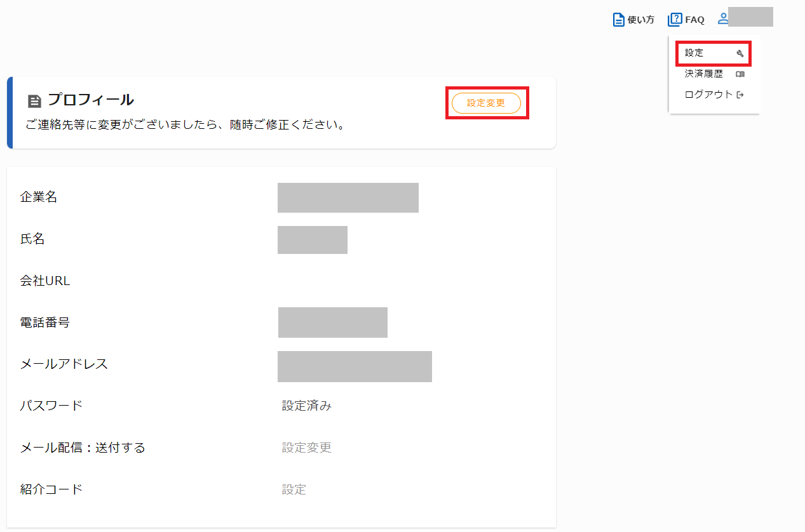Click the logout exit icon beside ログアウト
Image resolution: width=805 pixels, height=532 pixels.
739,94
